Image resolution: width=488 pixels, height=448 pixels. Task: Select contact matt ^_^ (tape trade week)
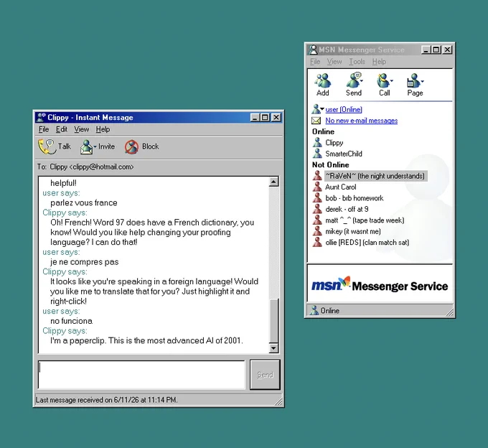365,220
